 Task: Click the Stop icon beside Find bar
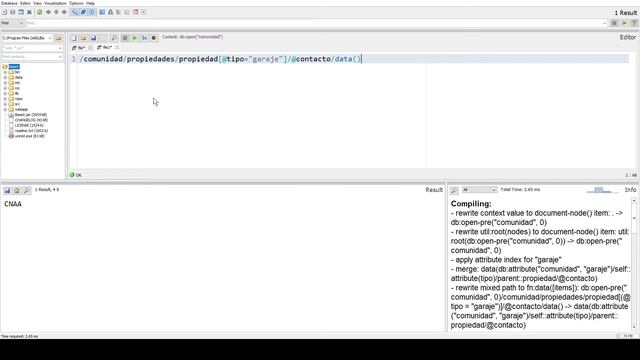coord(614,23)
